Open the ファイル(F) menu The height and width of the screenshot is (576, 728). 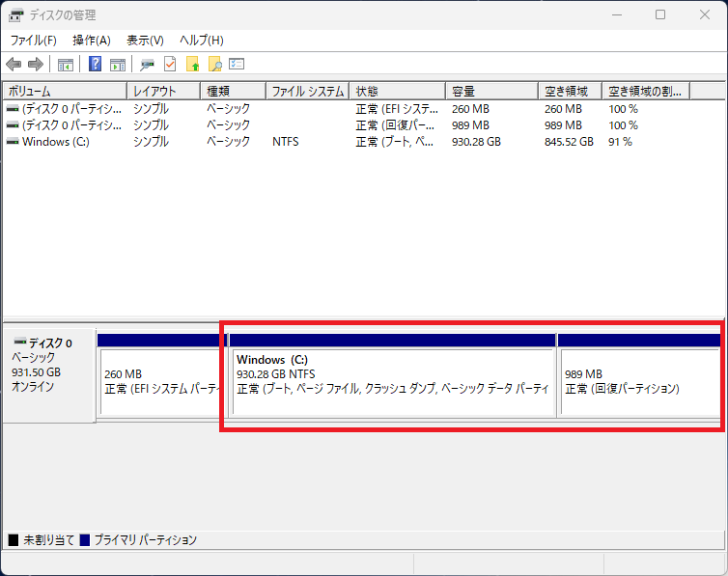(34, 41)
